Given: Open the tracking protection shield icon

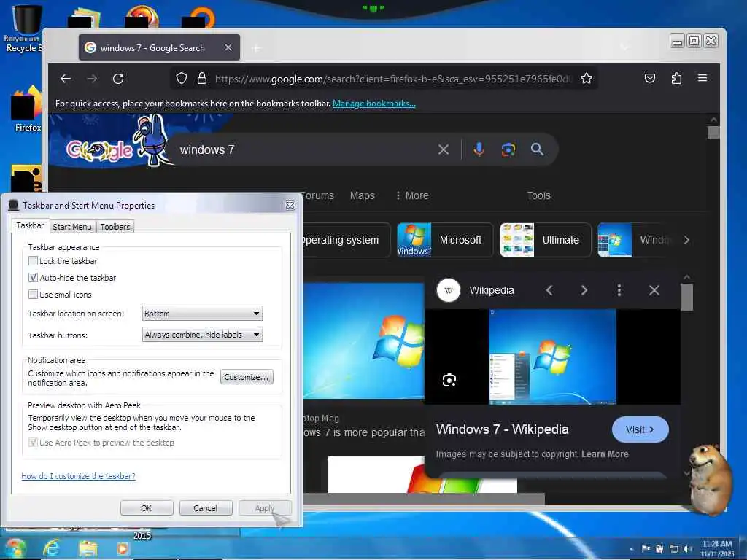Looking at the screenshot, I should tap(182, 78).
